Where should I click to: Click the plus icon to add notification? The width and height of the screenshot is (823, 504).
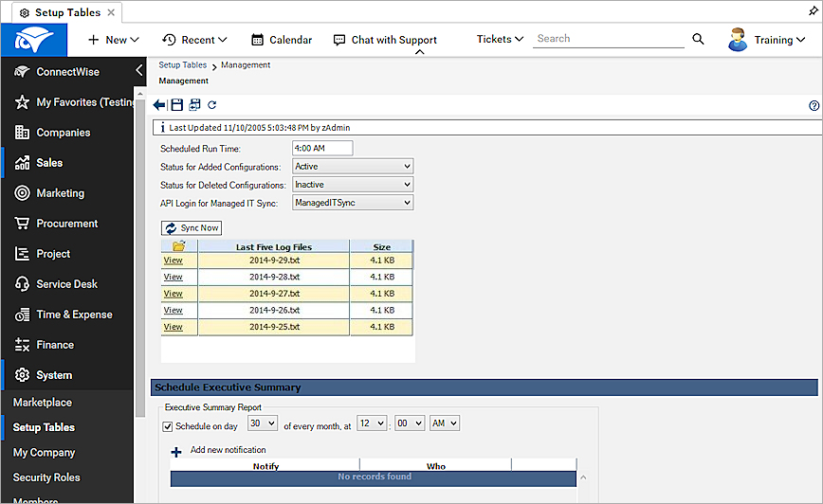click(176, 452)
